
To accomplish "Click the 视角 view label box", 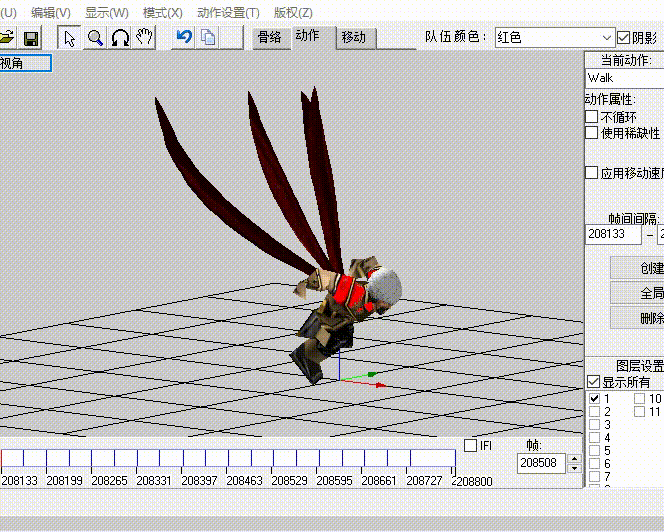I will [25, 63].
